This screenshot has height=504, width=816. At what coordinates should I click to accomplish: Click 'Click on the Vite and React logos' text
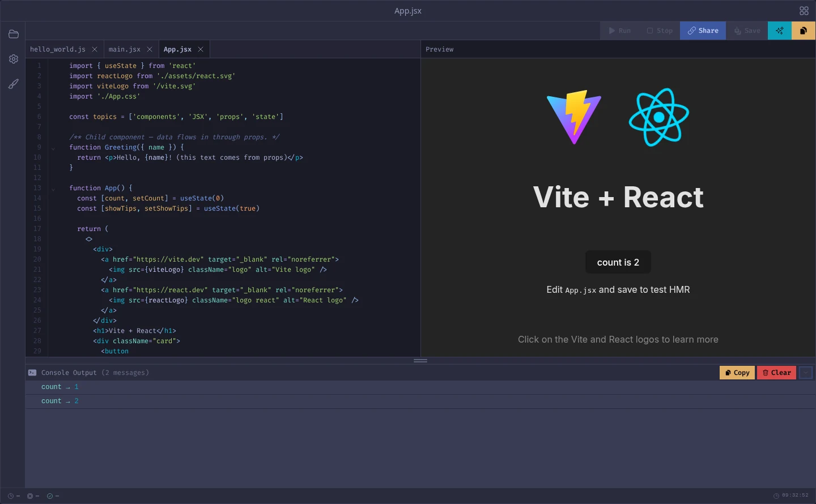pyautogui.click(x=618, y=339)
